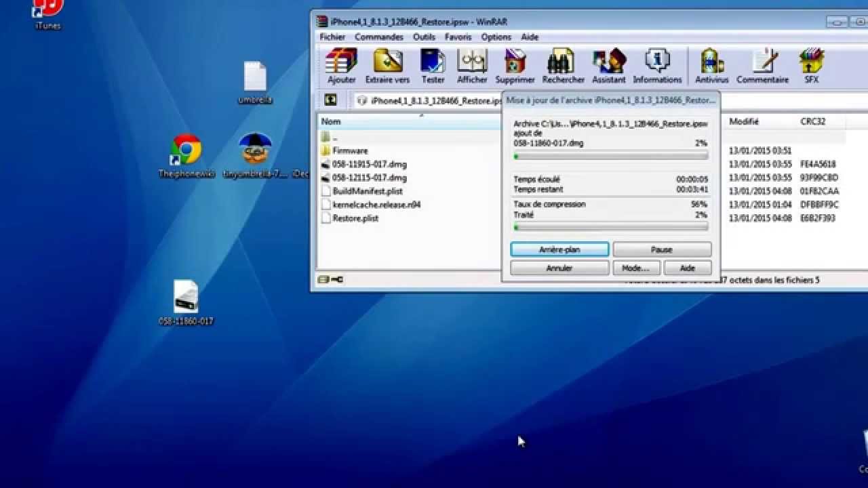The width and height of the screenshot is (868, 488).
Task: Click the CRC value FE4A5618
Action: [818, 164]
